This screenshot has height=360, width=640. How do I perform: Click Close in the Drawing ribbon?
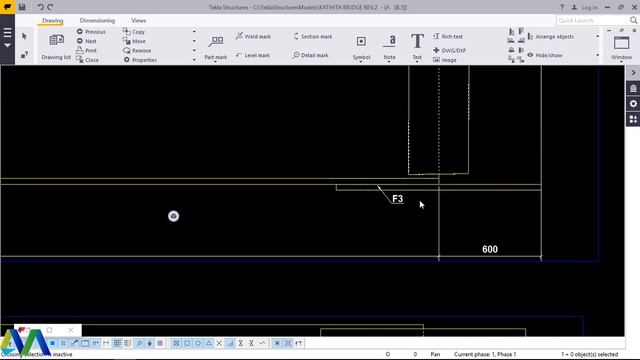88,60
